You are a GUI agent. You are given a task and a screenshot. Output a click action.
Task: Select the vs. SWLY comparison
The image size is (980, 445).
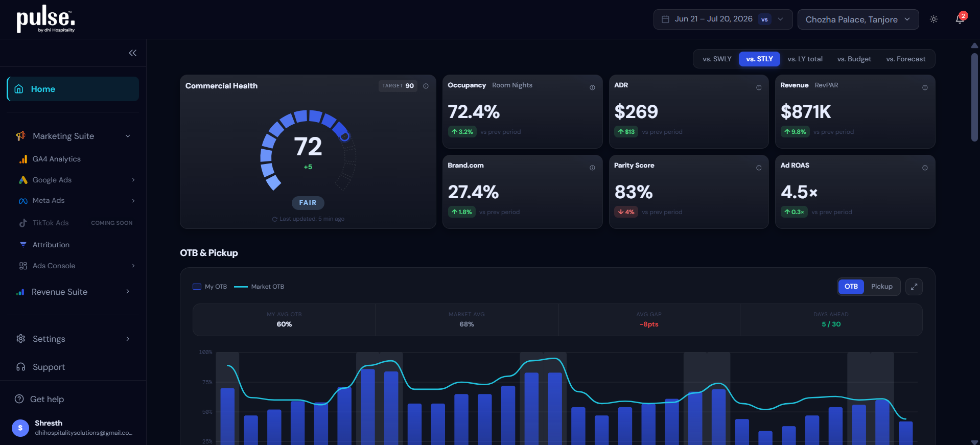[x=717, y=59]
